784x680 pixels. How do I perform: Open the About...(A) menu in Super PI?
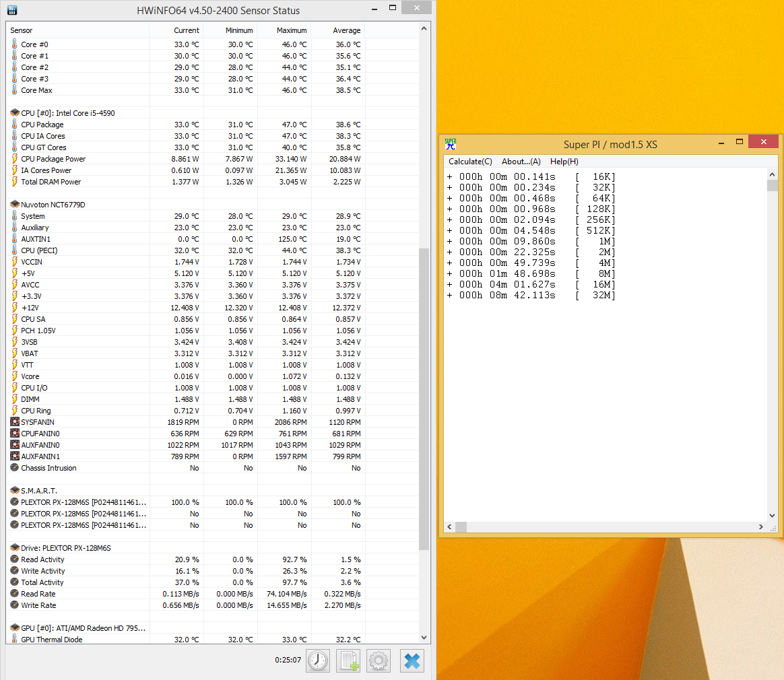point(521,162)
